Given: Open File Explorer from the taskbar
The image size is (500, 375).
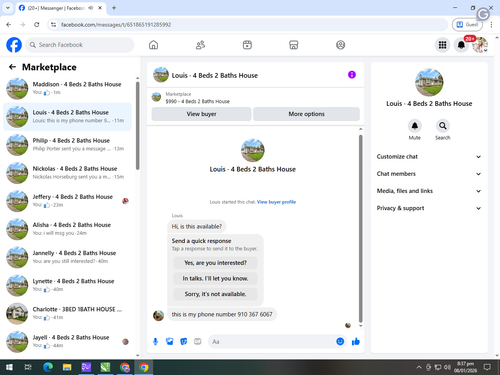Looking at the screenshot, I should (x=67, y=367).
